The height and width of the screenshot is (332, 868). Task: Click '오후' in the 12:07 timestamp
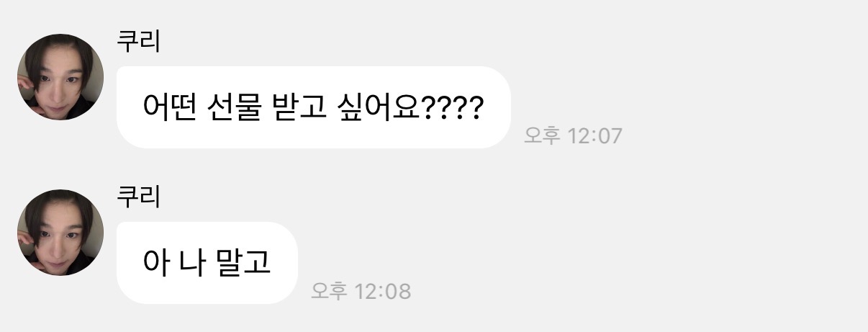tap(542, 135)
